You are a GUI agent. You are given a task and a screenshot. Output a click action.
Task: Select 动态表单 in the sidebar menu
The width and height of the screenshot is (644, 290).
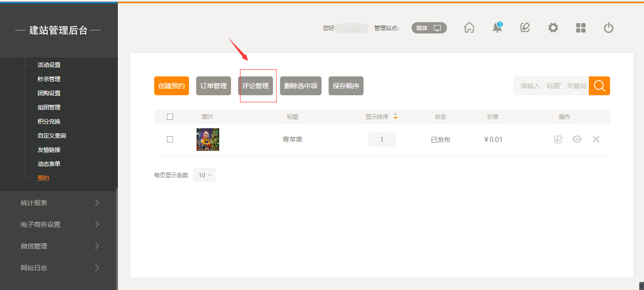tap(49, 164)
